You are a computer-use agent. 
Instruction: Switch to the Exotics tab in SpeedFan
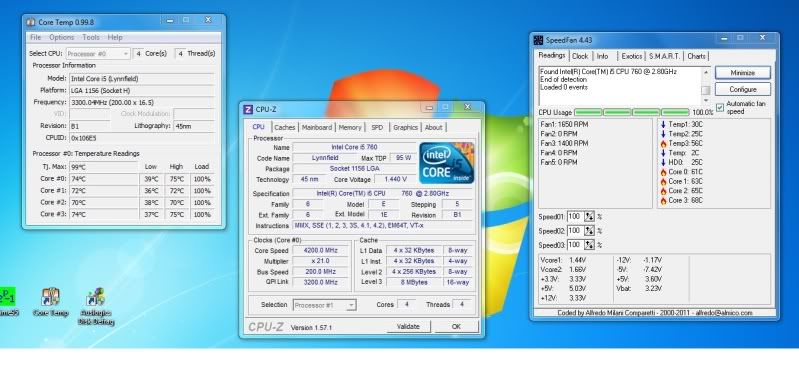coord(631,56)
